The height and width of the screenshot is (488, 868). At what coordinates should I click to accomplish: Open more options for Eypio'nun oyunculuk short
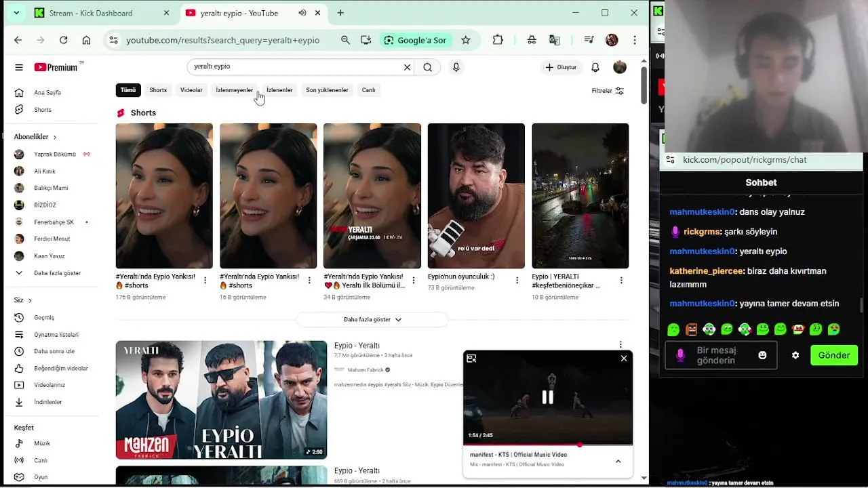tap(517, 280)
